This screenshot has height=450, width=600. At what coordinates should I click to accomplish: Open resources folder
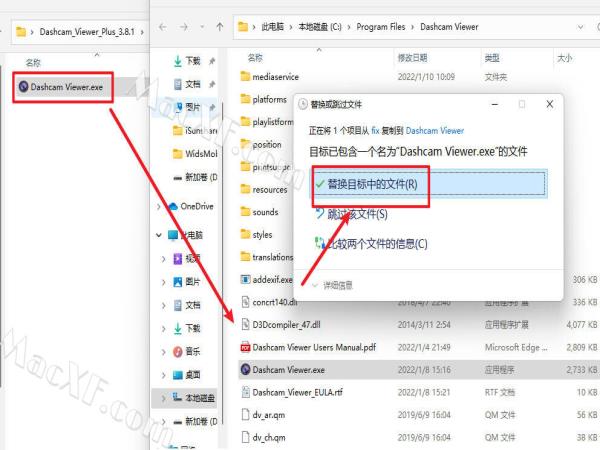tap(264, 190)
